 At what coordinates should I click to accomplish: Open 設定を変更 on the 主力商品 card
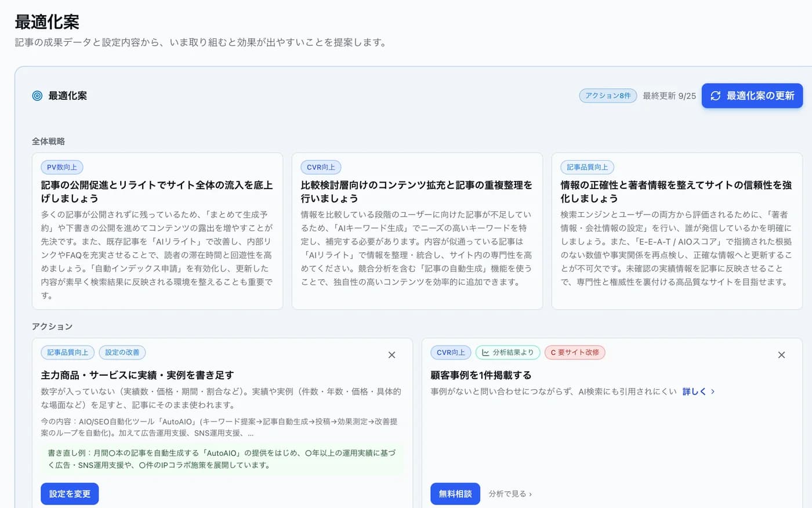click(70, 494)
